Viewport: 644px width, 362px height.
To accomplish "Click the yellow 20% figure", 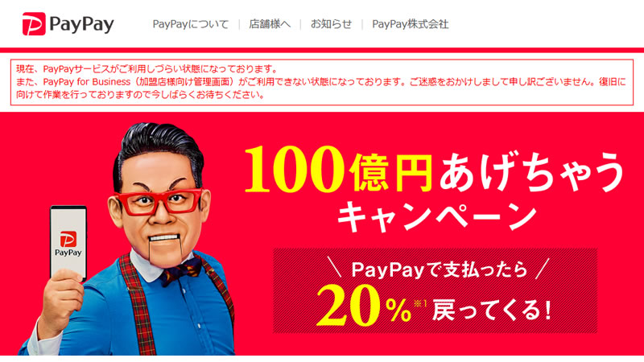I will [x=364, y=306].
